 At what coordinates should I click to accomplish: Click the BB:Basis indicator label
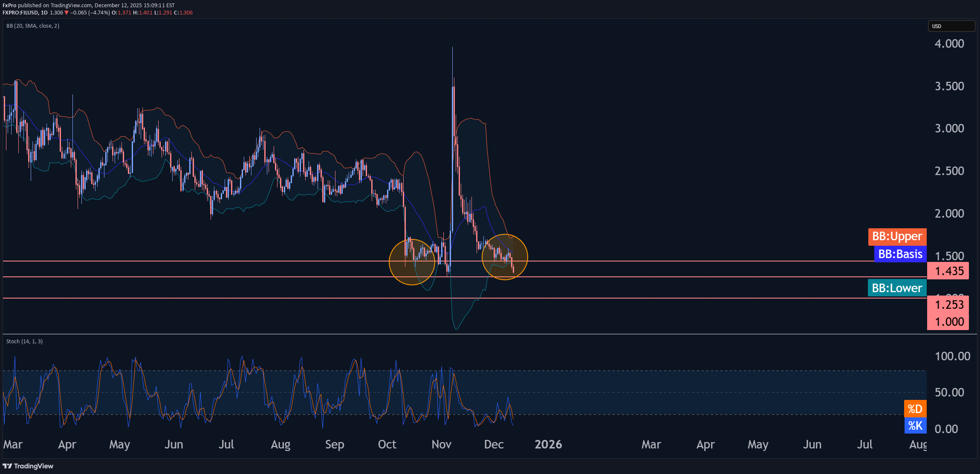point(900,254)
